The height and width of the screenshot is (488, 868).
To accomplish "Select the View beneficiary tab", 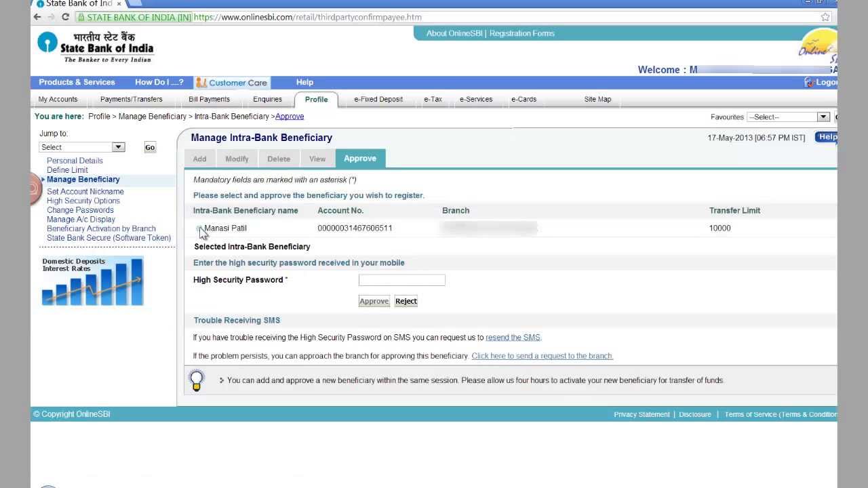I will pos(317,159).
